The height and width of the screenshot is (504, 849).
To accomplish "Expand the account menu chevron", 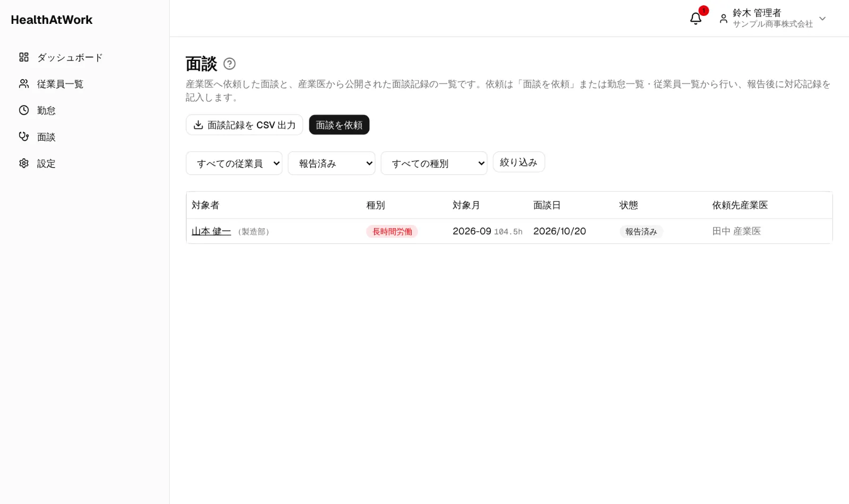I will 822,19.
